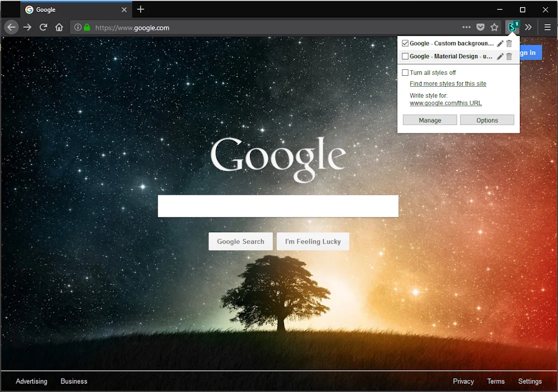Click the Google search input box
The image size is (558, 392).
pos(278,206)
